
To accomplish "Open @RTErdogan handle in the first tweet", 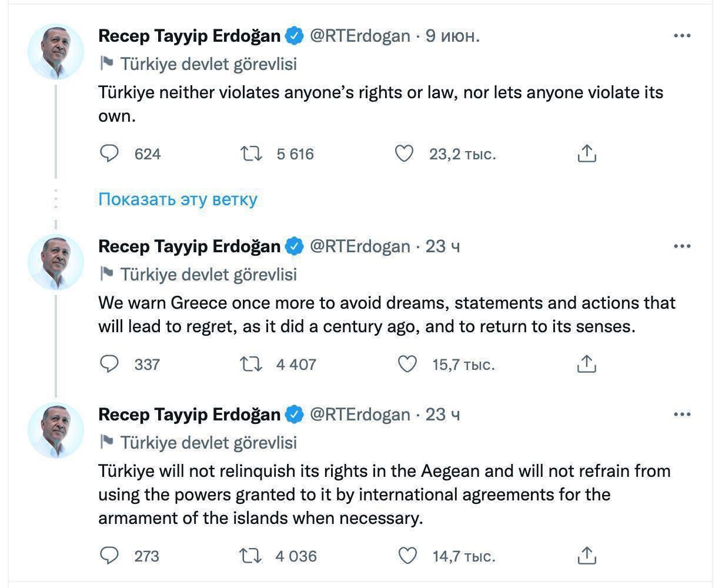I will (x=359, y=36).
